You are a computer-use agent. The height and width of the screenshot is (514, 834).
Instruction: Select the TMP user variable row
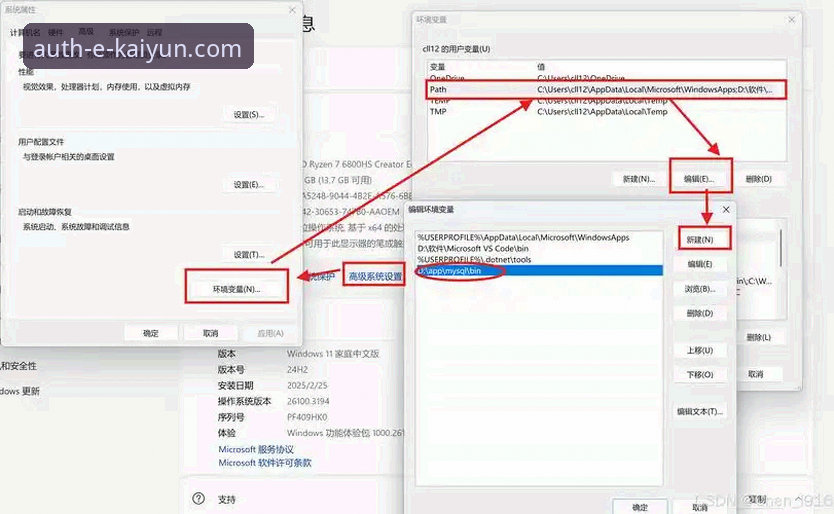tap(607, 112)
